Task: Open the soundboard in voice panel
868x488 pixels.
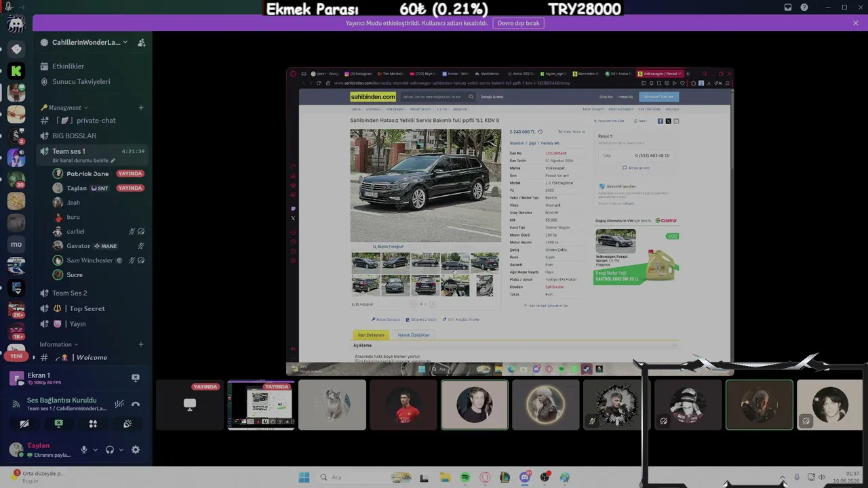Action: tap(127, 424)
